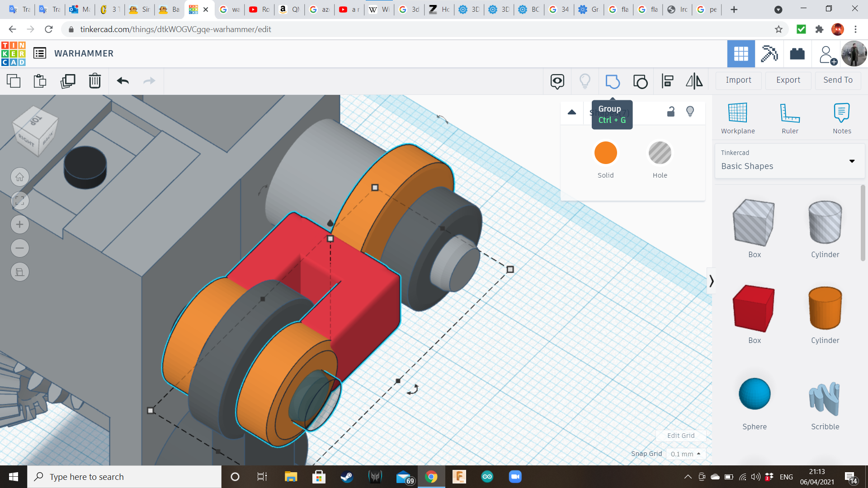This screenshot has height=488, width=868.
Task: Click the Group shapes icon
Action: click(613, 81)
